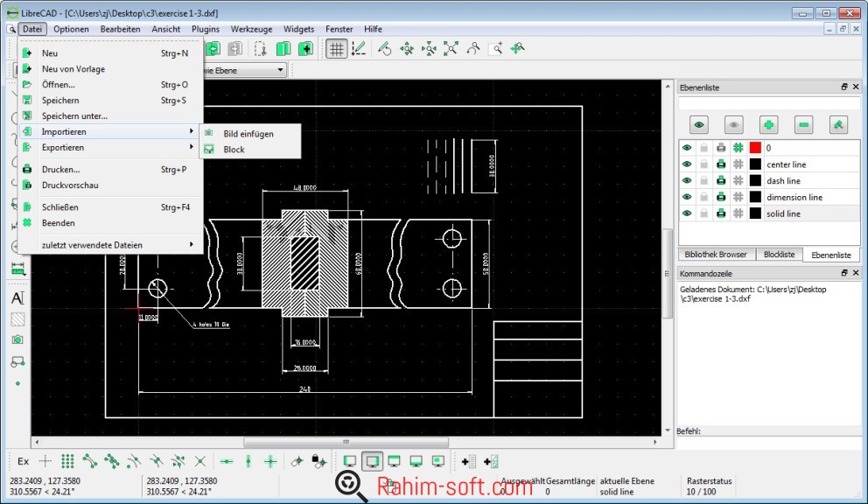Hide the center line layer
Image resolution: width=868 pixels, height=504 pixels.
click(687, 164)
